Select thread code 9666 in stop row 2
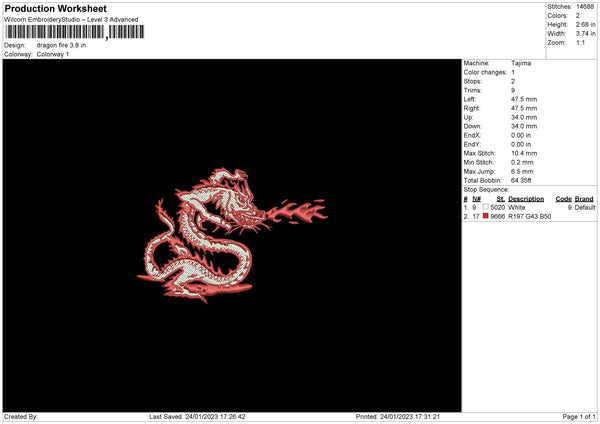 tap(497, 217)
